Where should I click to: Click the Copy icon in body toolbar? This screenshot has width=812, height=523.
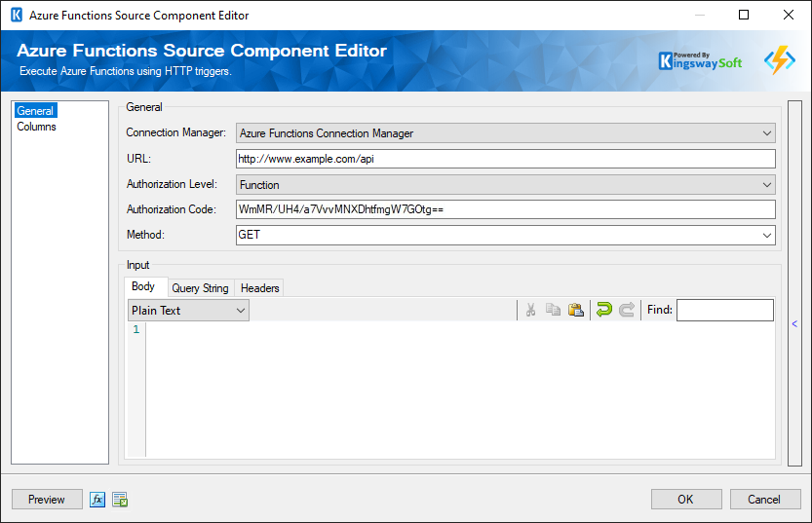tap(553, 310)
